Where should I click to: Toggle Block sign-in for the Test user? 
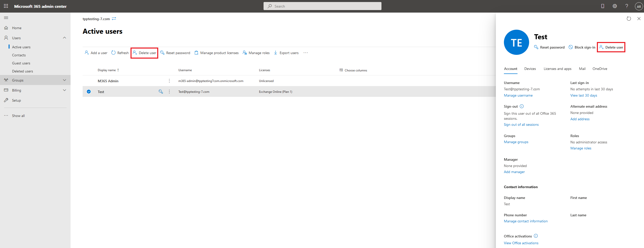[x=582, y=47]
